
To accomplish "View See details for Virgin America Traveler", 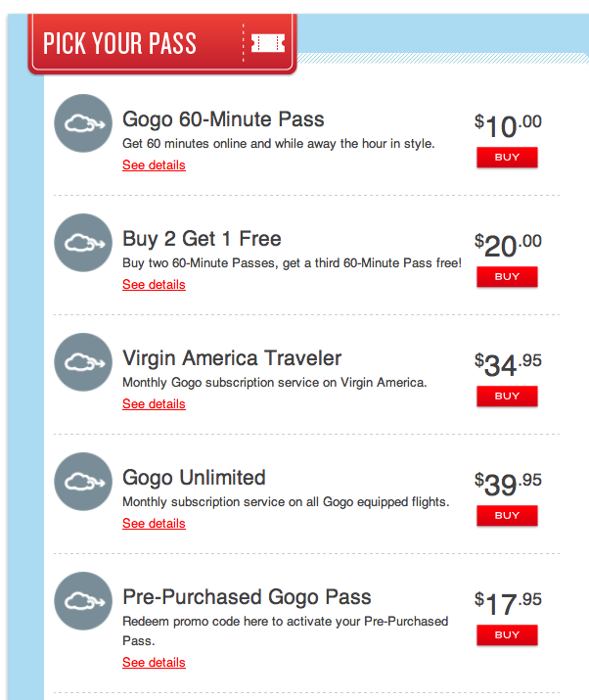I will pos(154,404).
